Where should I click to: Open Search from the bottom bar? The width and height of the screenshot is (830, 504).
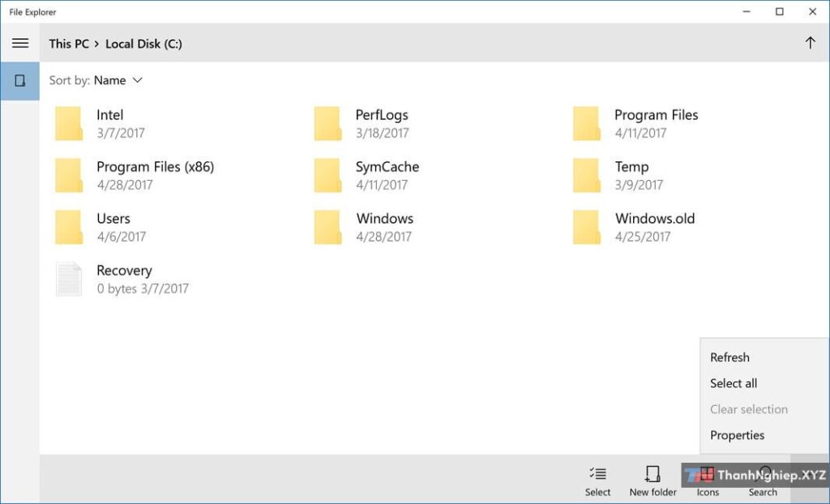pyautogui.click(x=763, y=481)
